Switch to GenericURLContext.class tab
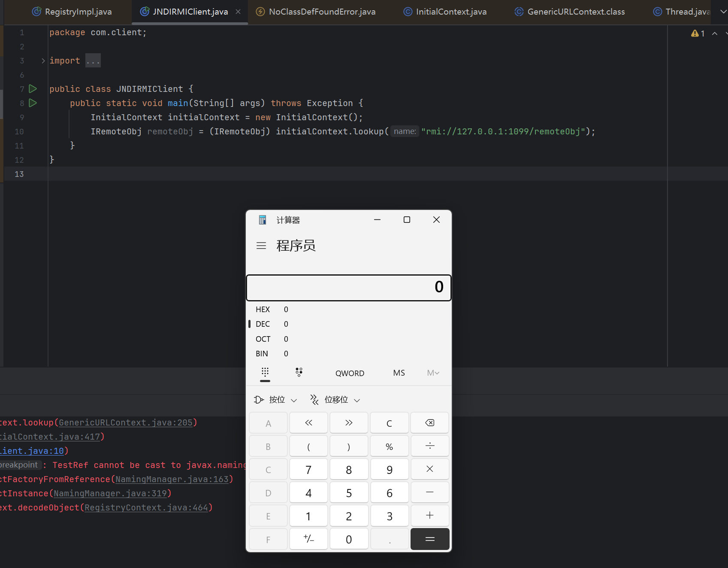Image resolution: width=728 pixels, height=568 pixels. pos(570,12)
